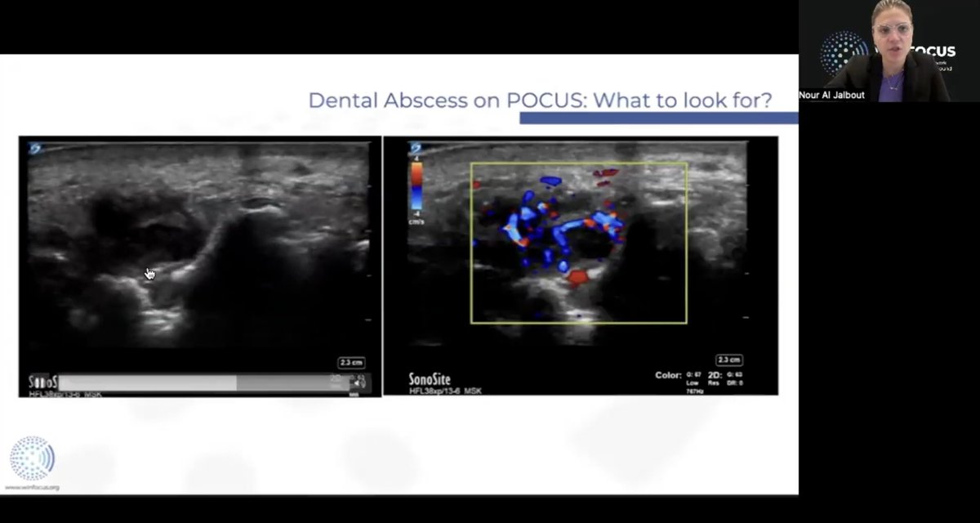
Task: Click the speaker volume icon on left ultrasound clip
Action: click(359, 382)
